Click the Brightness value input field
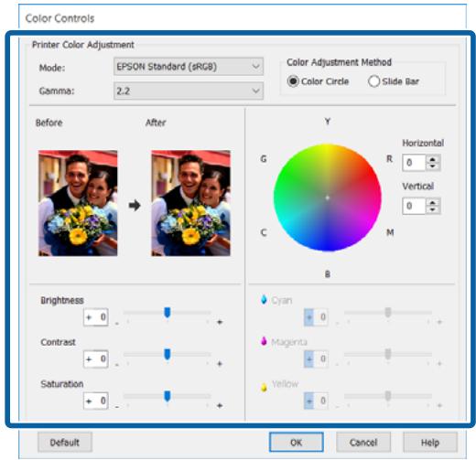This screenshot has height=460, width=476. (x=96, y=317)
